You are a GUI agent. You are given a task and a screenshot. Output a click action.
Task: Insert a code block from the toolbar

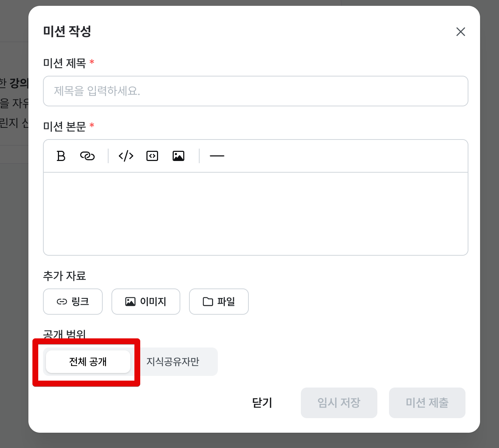point(152,156)
